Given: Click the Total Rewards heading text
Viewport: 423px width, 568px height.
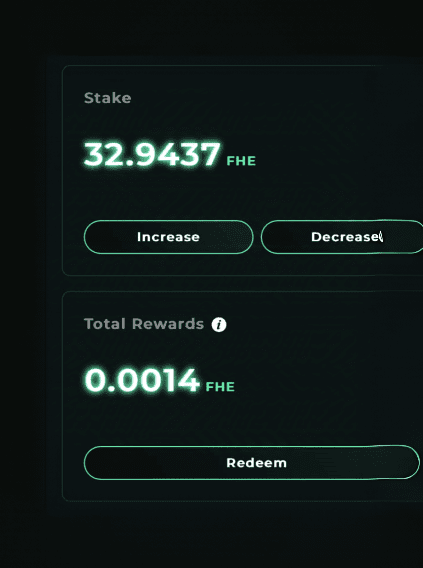Looking at the screenshot, I should pyautogui.click(x=144, y=324).
